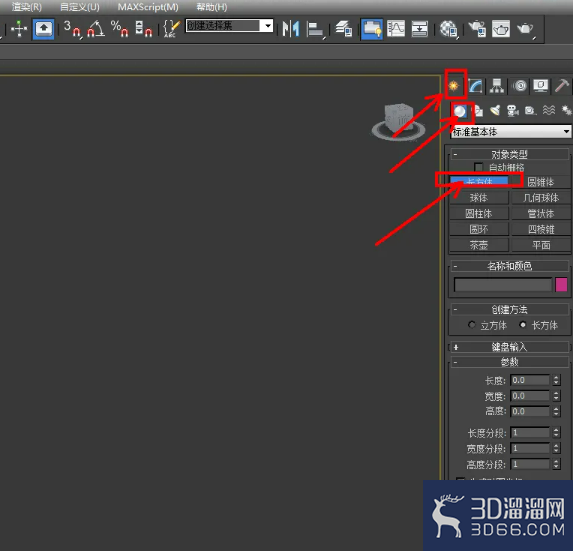The height and width of the screenshot is (551, 573).
Task: Click the 长度分段 spinner arrows
Action: tap(556, 433)
